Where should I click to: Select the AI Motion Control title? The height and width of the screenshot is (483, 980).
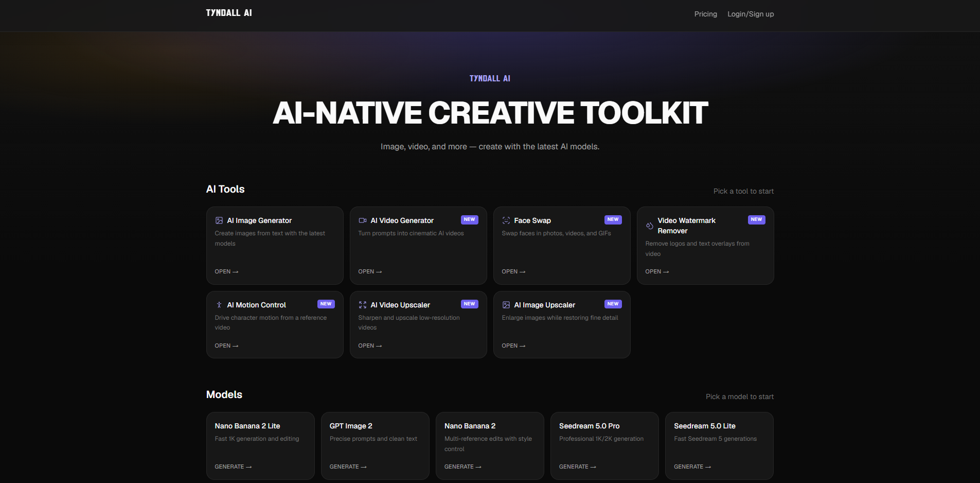[257, 305]
